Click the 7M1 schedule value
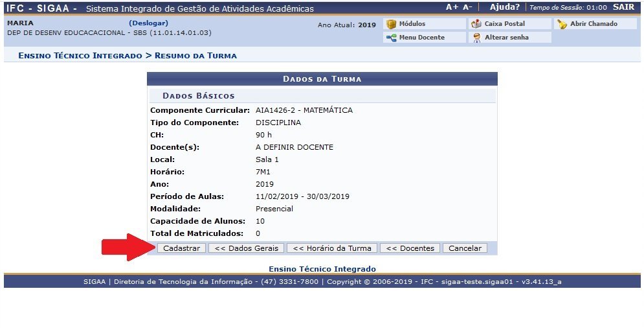Viewport: 644px width, 328px height. [263, 172]
